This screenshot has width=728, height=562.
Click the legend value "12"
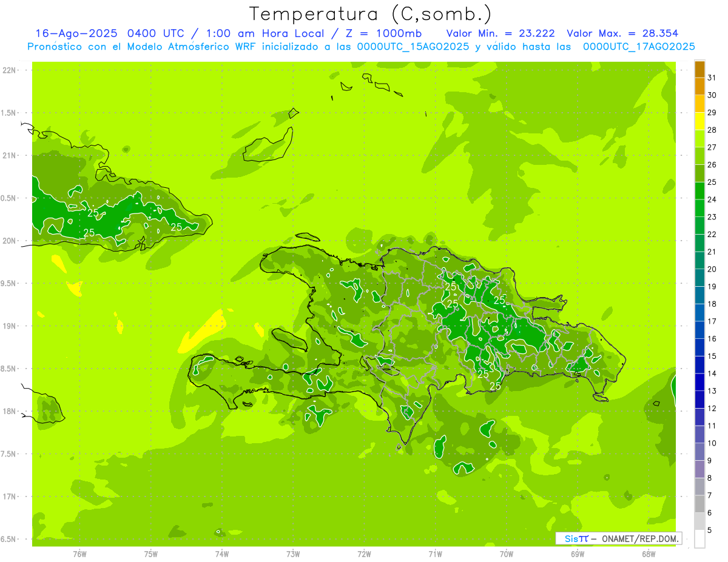[x=712, y=409]
